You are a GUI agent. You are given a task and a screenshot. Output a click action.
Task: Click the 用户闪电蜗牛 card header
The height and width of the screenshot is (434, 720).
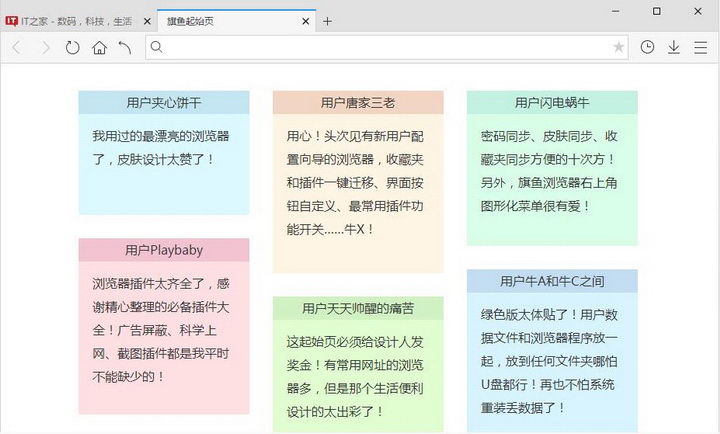552,102
